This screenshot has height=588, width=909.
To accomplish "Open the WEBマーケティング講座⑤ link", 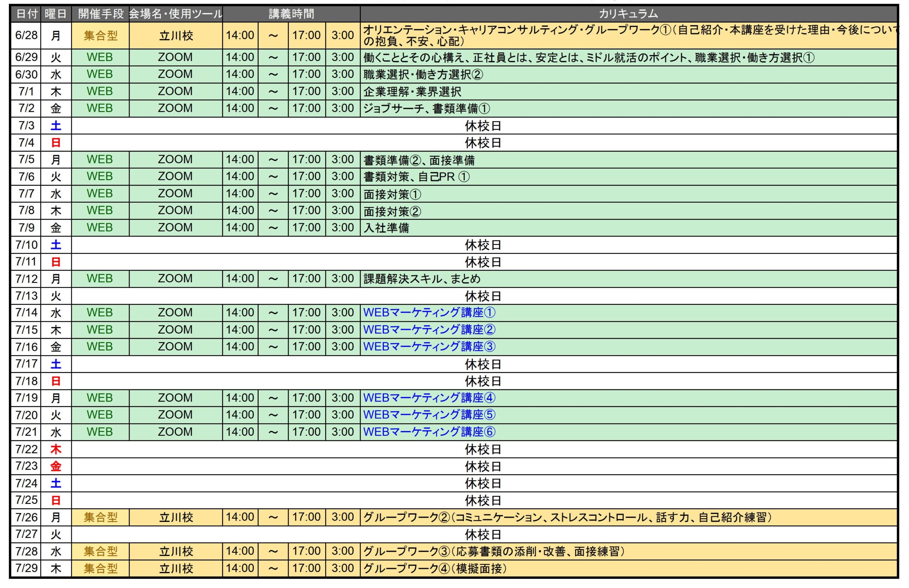I will (x=429, y=415).
